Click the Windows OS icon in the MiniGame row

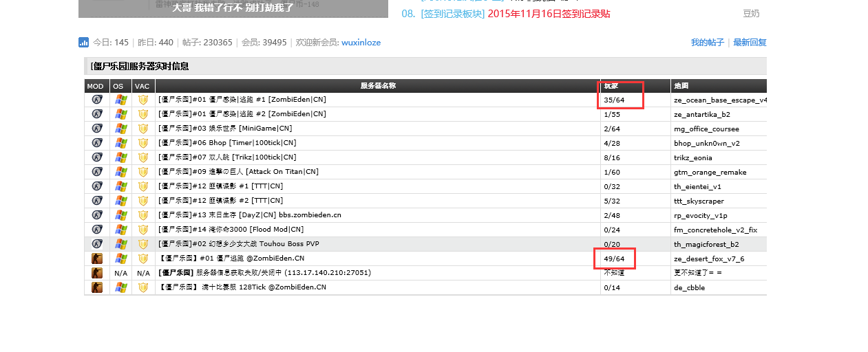(120, 129)
